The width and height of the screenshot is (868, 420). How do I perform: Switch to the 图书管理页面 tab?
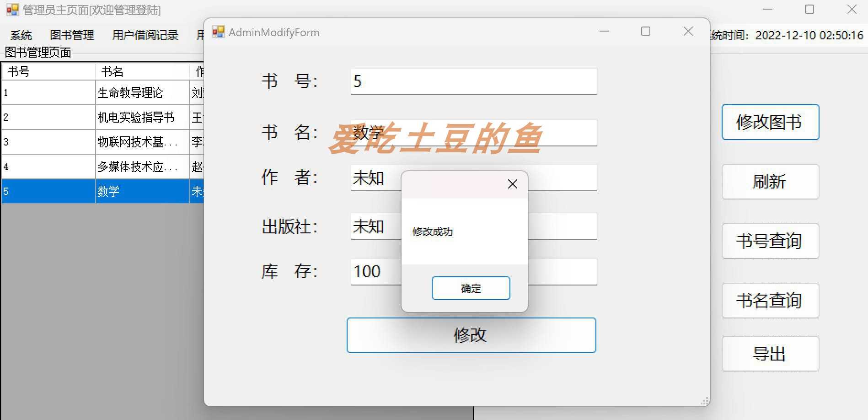tap(38, 53)
